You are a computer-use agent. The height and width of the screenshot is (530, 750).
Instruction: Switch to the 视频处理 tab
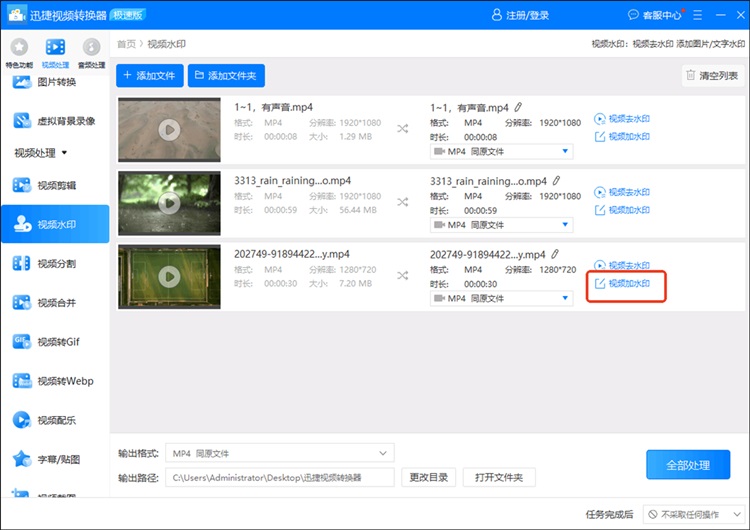(x=55, y=53)
